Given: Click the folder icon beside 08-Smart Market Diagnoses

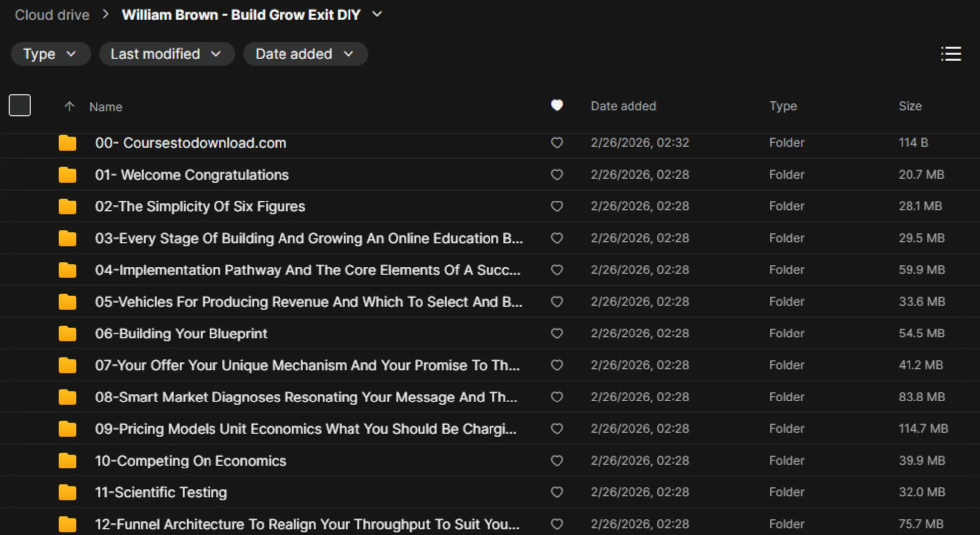Looking at the screenshot, I should [67, 397].
